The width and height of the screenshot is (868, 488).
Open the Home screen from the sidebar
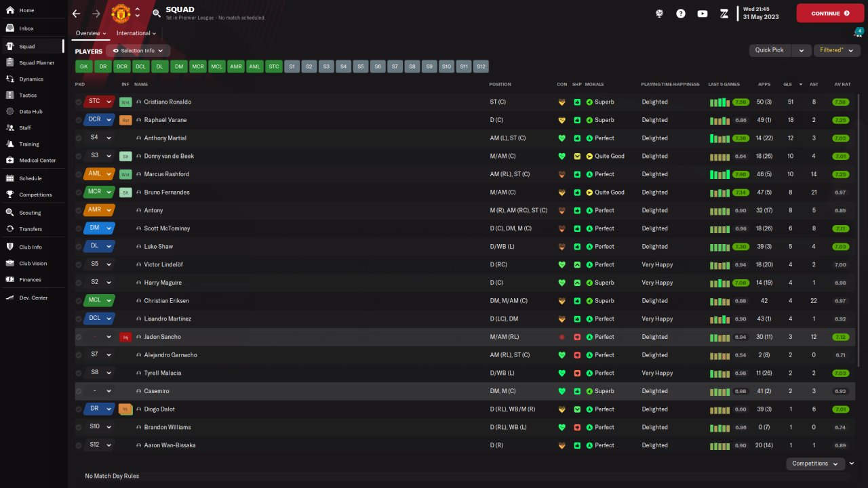[27, 11]
